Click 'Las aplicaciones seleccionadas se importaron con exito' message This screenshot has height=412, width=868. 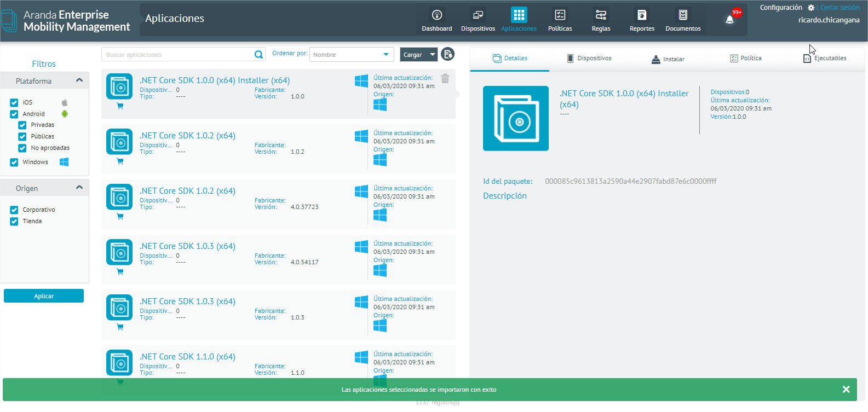[x=419, y=390]
